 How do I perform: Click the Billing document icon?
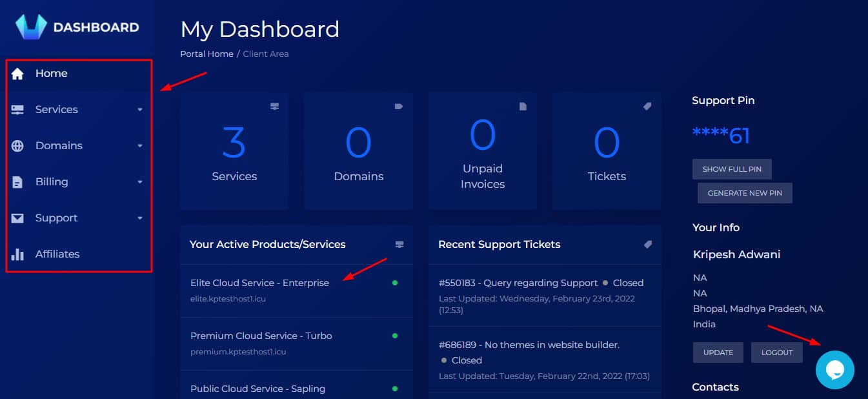17,182
